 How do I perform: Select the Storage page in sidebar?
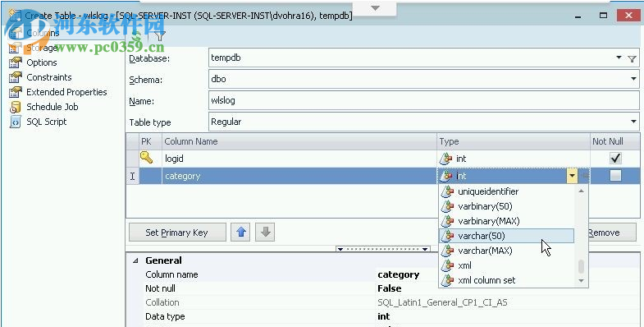tap(42, 48)
